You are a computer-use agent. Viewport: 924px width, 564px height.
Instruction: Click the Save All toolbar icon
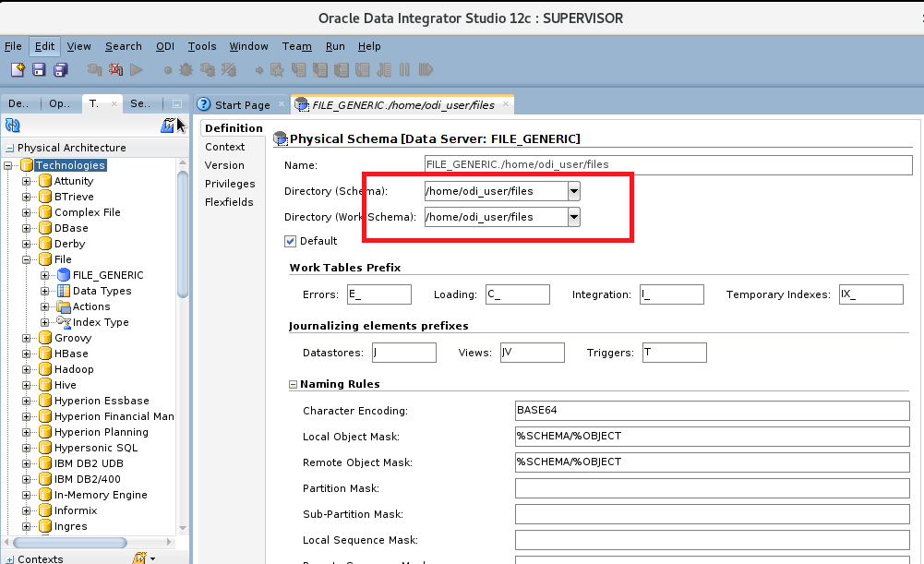(x=60, y=69)
